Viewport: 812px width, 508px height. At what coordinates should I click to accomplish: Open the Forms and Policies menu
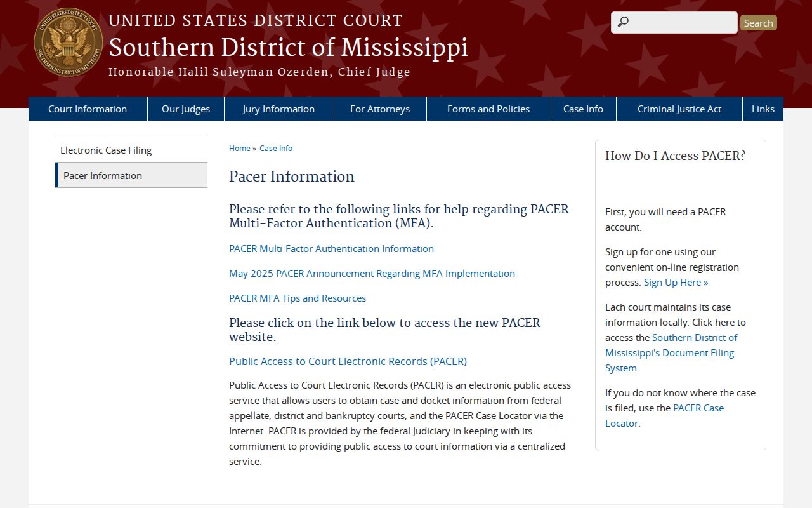pos(488,109)
